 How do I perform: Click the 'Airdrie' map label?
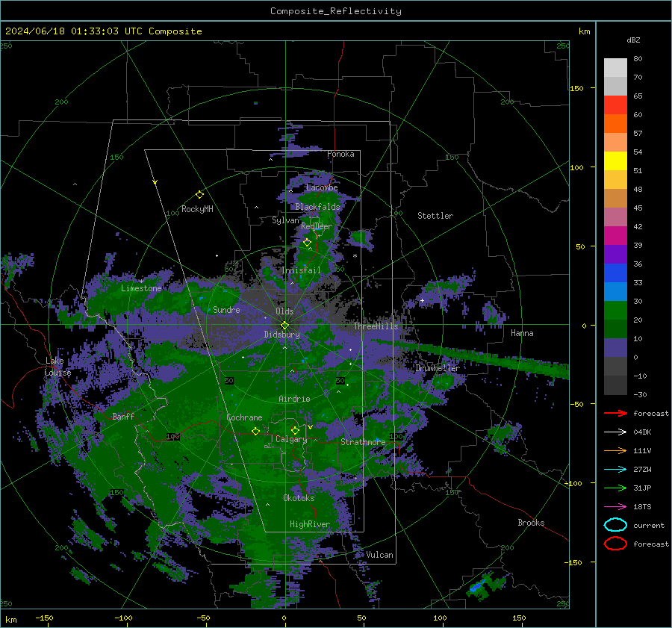click(x=294, y=399)
